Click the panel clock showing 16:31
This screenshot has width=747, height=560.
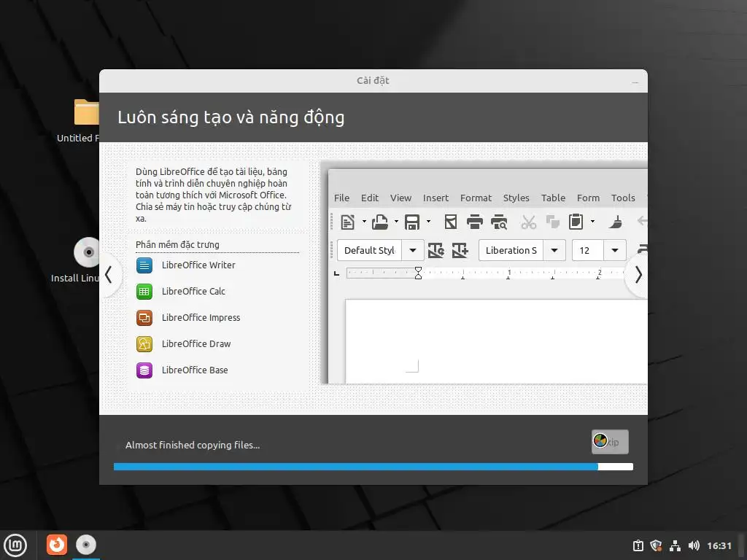click(x=719, y=545)
